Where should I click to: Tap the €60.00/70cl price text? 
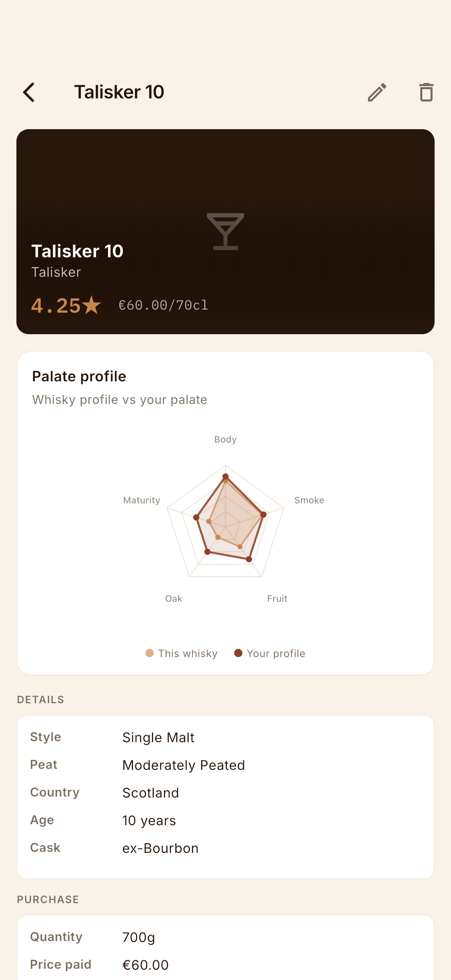pyautogui.click(x=164, y=305)
